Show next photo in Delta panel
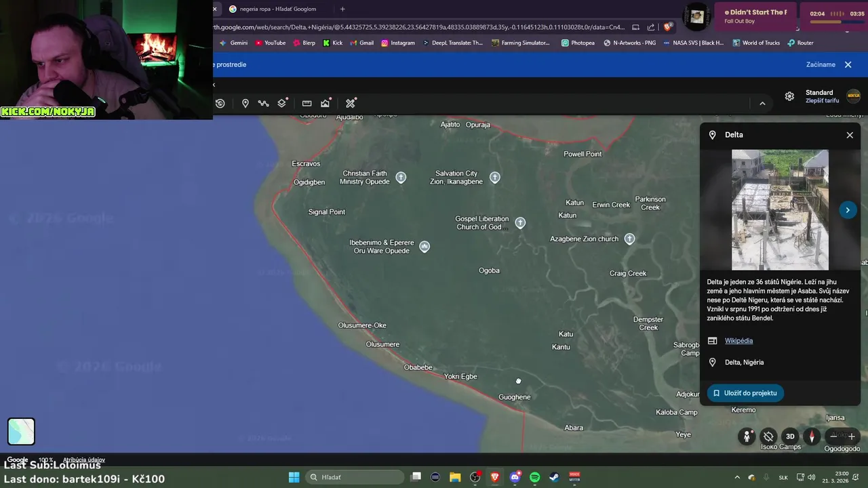The height and width of the screenshot is (488, 868). pyautogui.click(x=848, y=210)
